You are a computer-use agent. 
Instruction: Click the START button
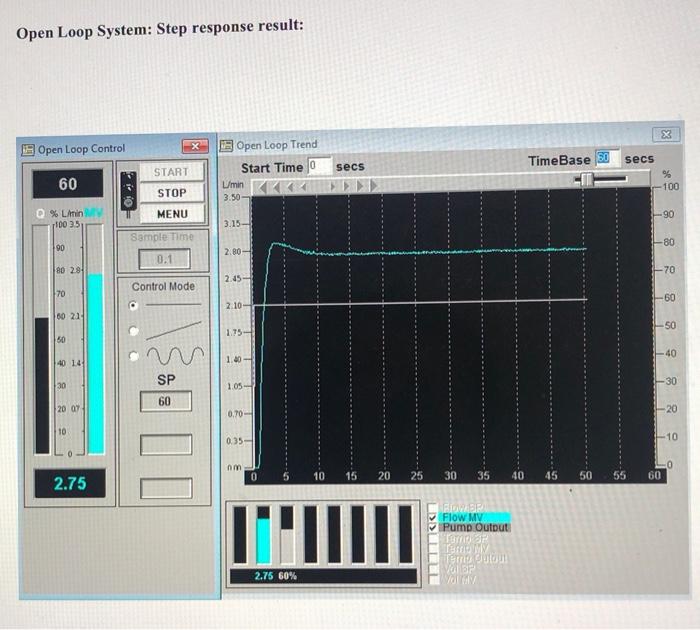tap(171, 172)
